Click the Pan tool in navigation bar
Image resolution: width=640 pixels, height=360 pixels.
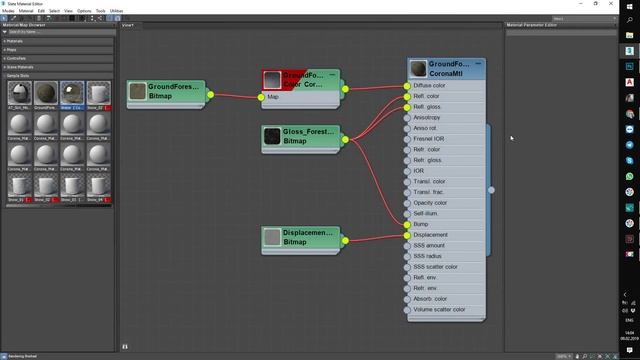(x=577, y=356)
